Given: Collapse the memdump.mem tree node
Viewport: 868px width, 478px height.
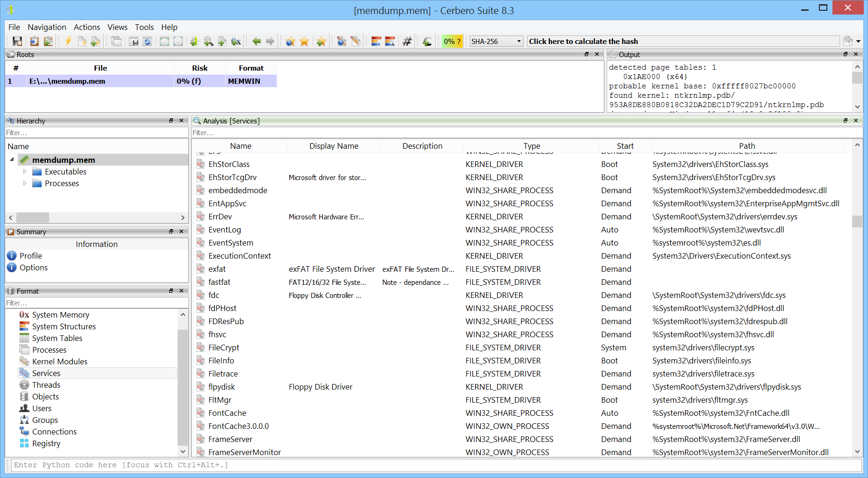Looking at the screenshot, I should click(12, 159).
